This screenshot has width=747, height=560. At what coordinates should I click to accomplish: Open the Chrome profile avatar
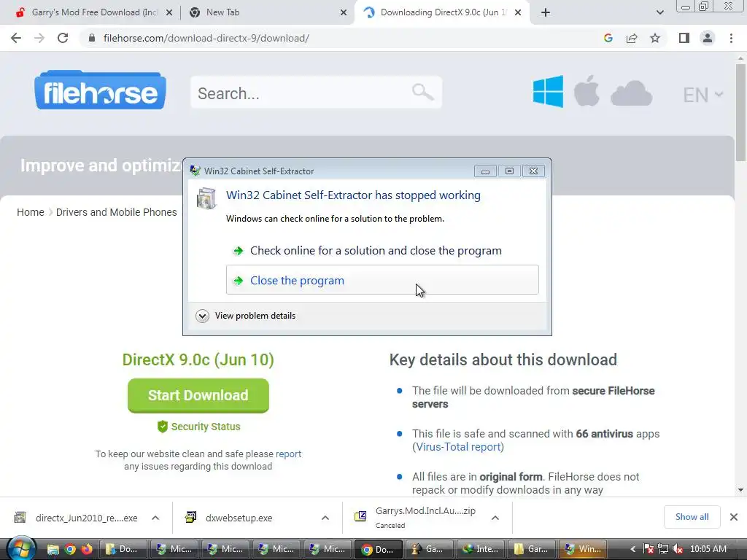708,38
